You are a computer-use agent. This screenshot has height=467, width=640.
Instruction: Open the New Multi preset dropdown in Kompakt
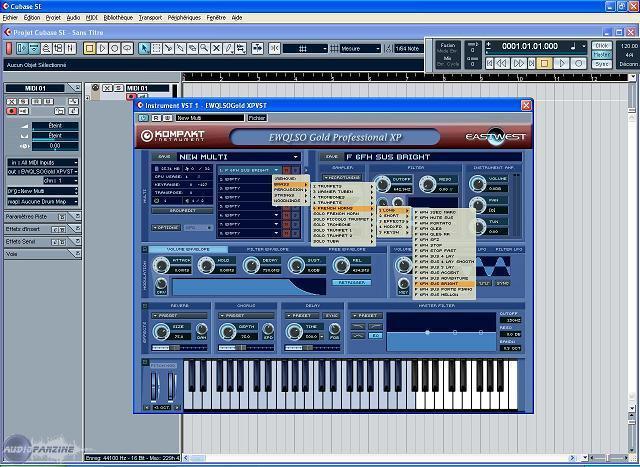click(296, 157)
